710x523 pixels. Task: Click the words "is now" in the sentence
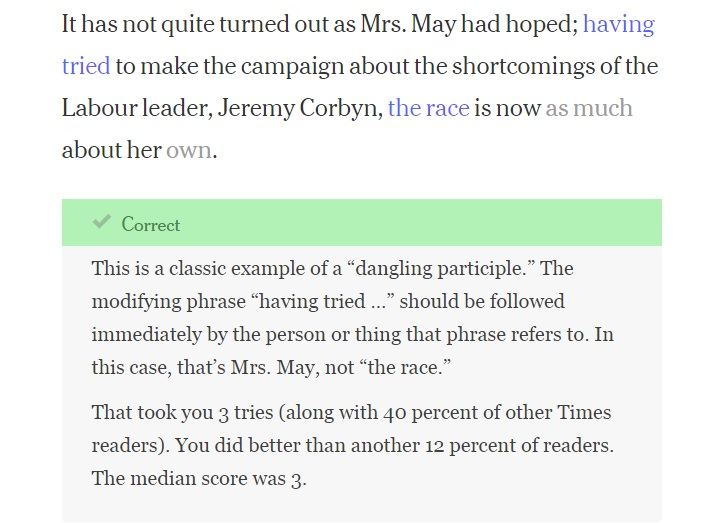click(507, 108)
